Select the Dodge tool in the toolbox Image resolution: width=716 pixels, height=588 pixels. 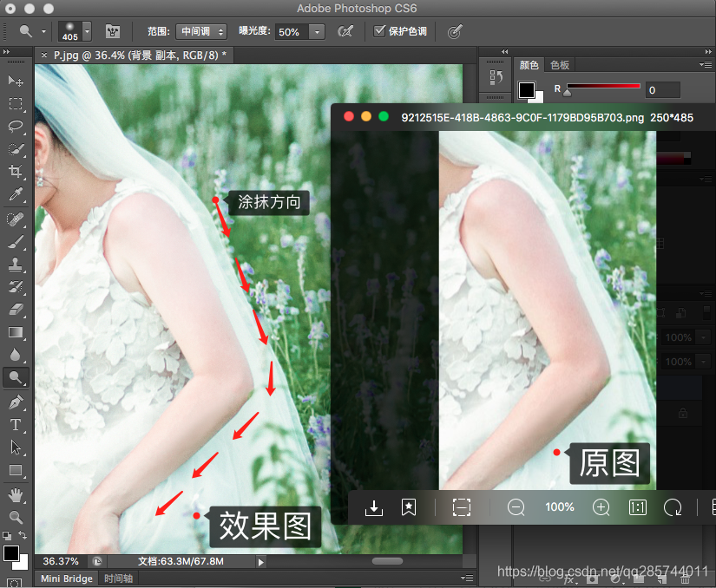point(16,378)
